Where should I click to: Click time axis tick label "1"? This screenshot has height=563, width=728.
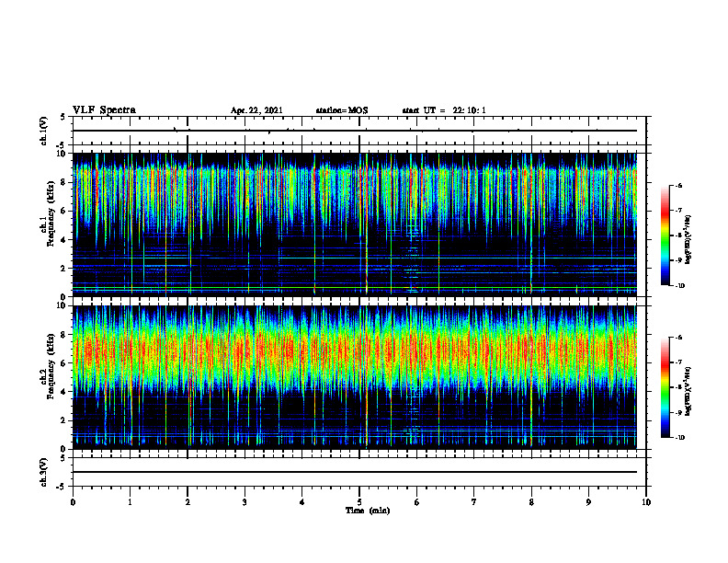[130, 502]
